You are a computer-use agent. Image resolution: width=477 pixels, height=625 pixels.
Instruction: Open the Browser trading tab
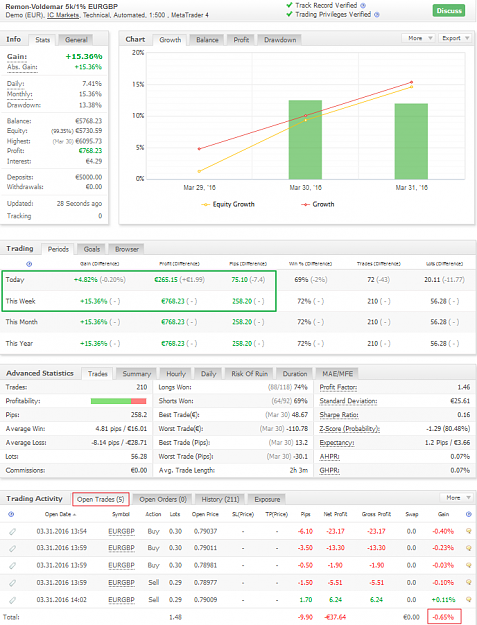127,249
